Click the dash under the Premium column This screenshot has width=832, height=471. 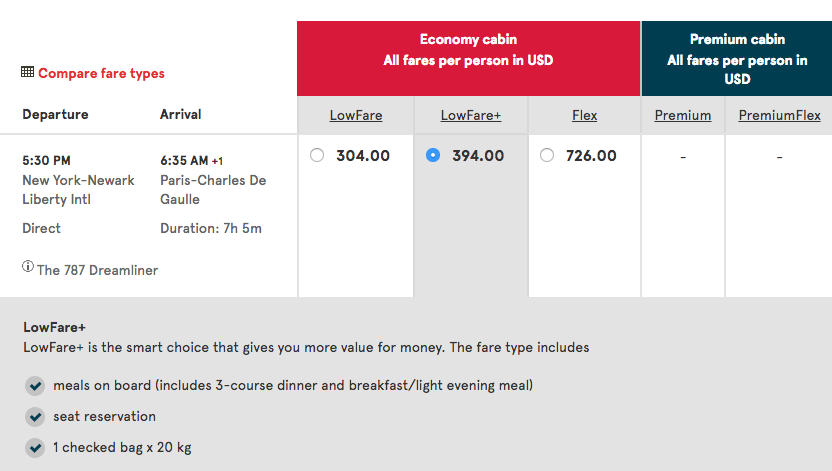pos(683,156)
